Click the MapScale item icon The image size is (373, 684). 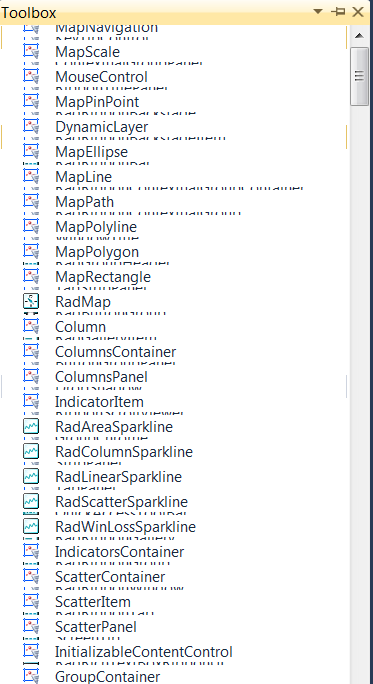coord(31,51)
